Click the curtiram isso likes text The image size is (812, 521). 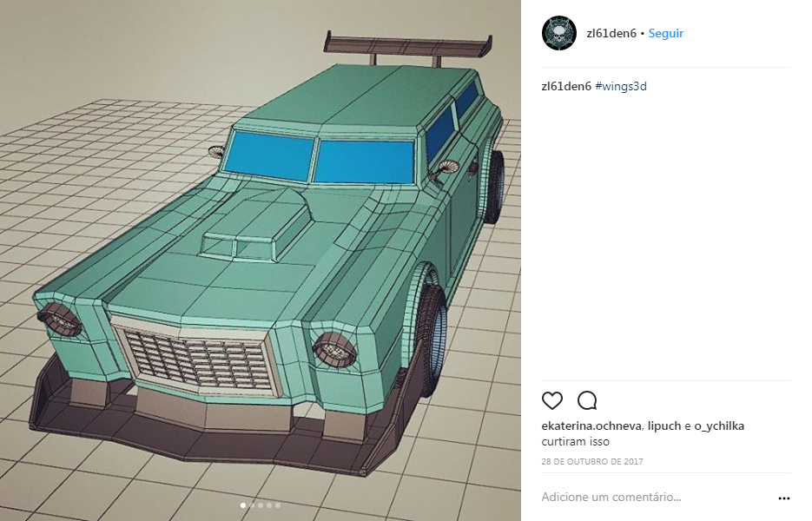click(575, 442)
